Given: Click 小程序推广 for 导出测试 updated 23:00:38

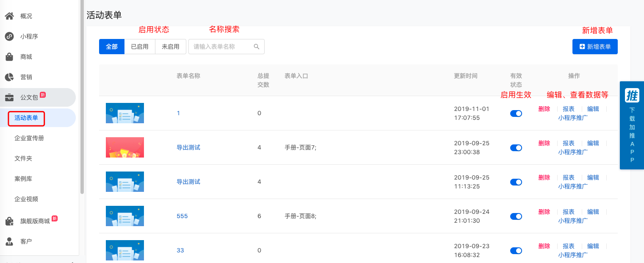Looking at the screenshot, I should point(573,152).
